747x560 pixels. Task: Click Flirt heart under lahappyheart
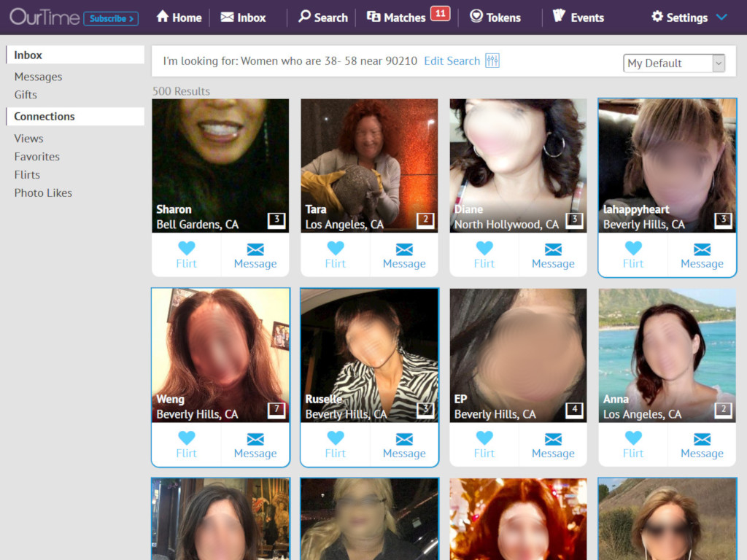coord(632,249)
